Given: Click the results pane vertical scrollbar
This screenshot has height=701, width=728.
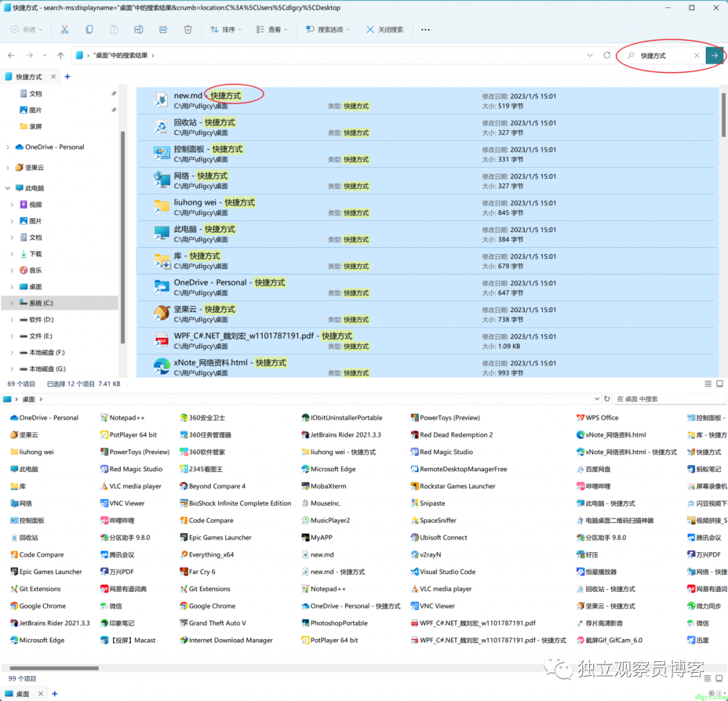Looking at the screenshot, I should pyautogui.click(x=723, y=115).
